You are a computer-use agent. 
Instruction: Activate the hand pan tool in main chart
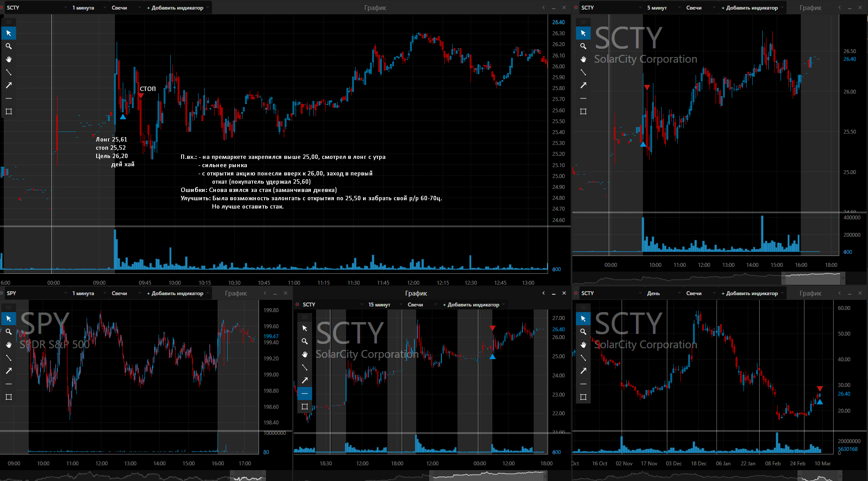point(9,59)
